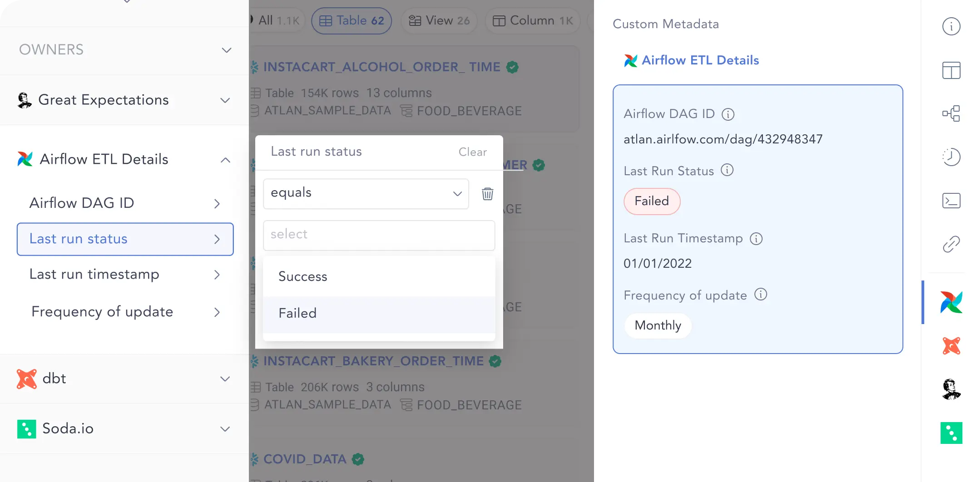Screen dimensions: 980x482
Task: Select the Soda.io icon in right sidebar
Action: [x=951, y=433]
